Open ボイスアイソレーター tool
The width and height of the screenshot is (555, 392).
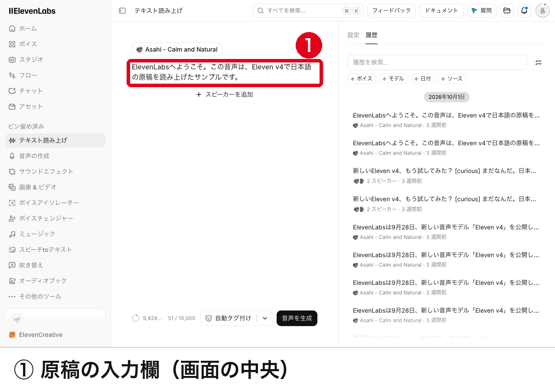coord(55,203)
